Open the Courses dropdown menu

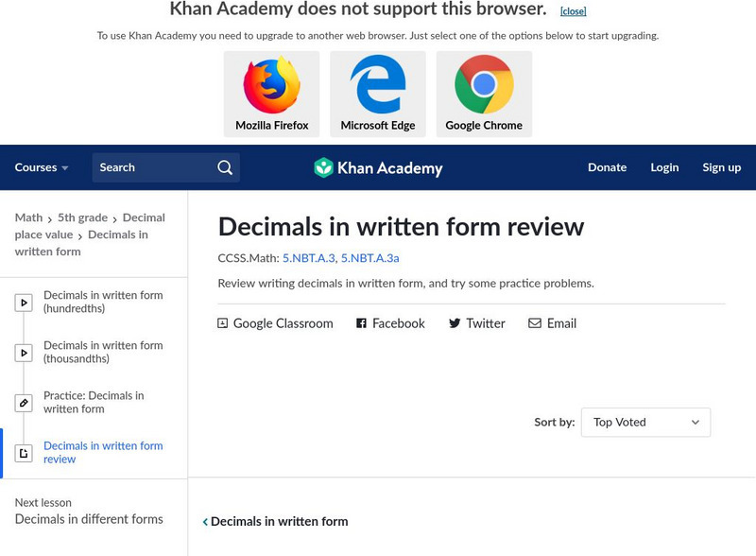(42, 167)
